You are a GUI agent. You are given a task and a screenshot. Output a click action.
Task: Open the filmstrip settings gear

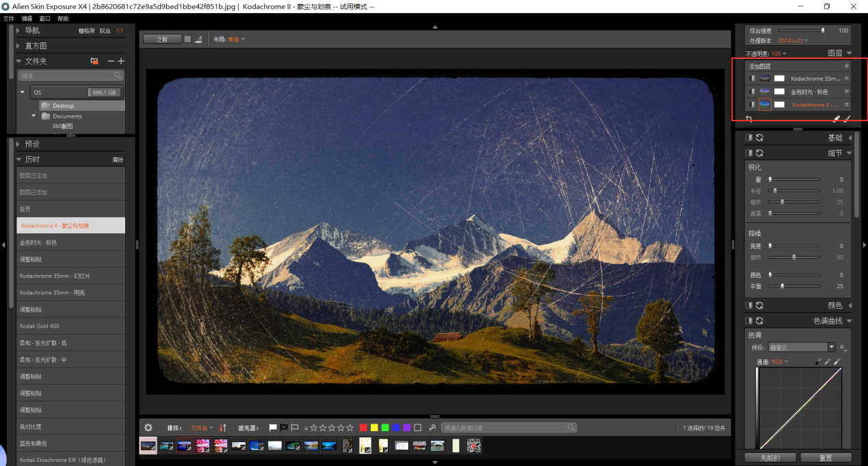click(148, 428)
